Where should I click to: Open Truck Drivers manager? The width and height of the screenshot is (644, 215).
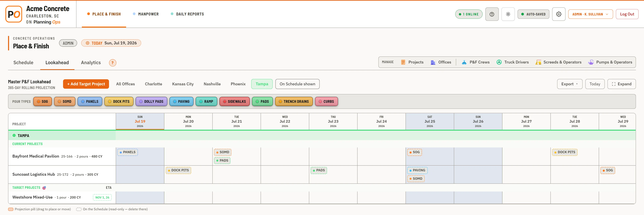[513, 62]
